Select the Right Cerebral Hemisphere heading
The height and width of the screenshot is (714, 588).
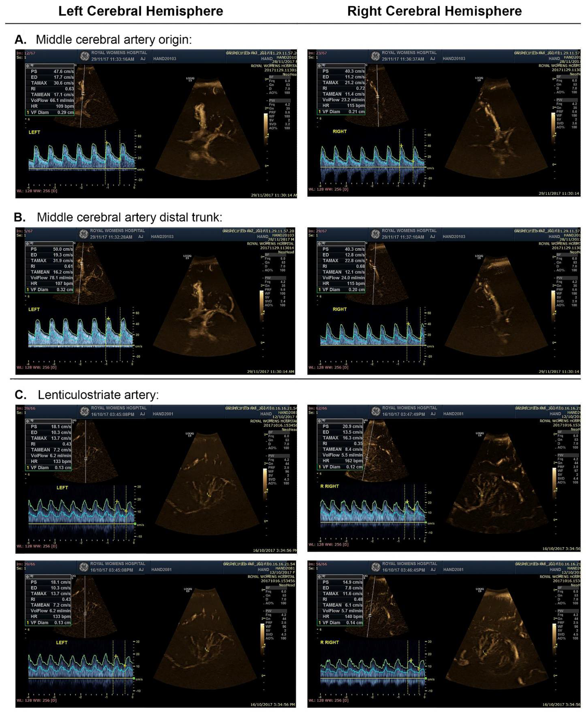pos(435,11)
